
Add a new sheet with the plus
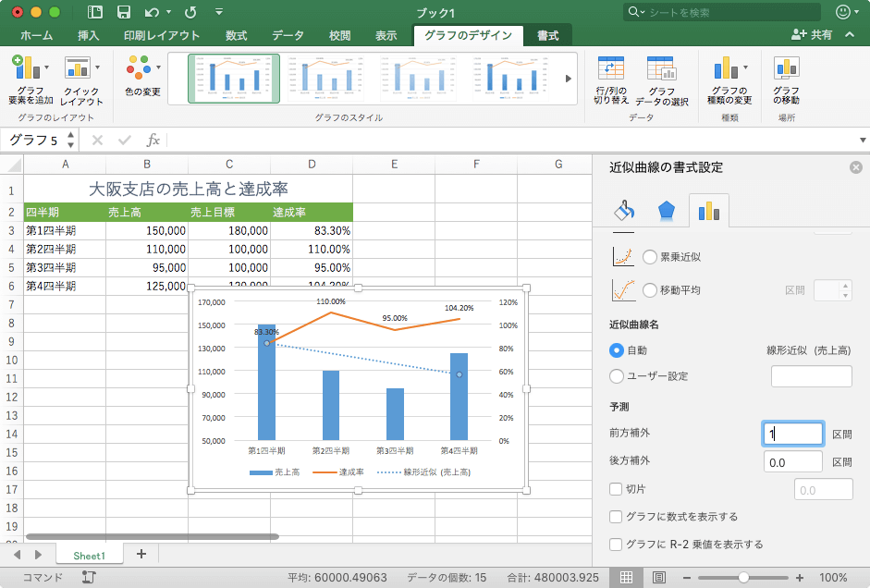(141, 554)
